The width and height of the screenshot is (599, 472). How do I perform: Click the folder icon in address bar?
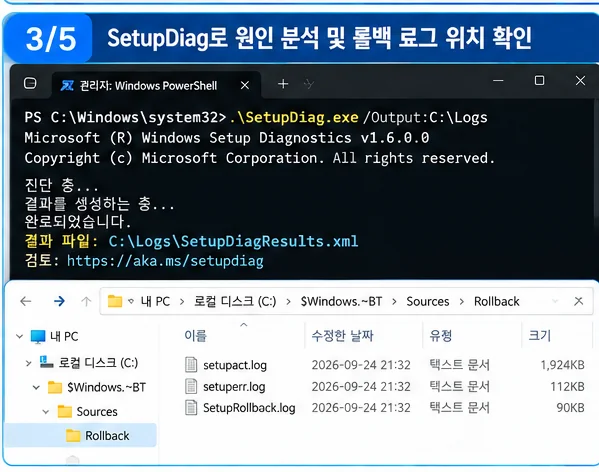point(115,301)
